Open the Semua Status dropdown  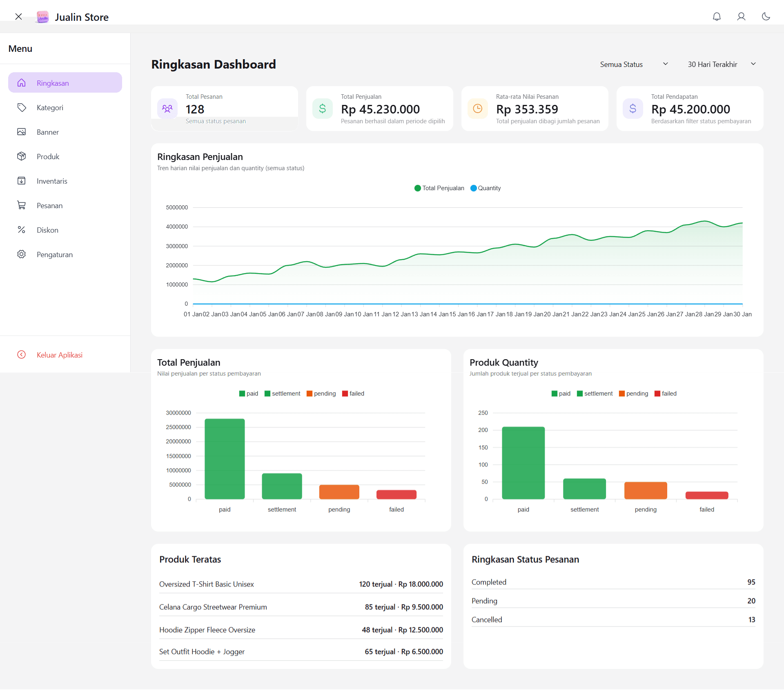point(633,64)
